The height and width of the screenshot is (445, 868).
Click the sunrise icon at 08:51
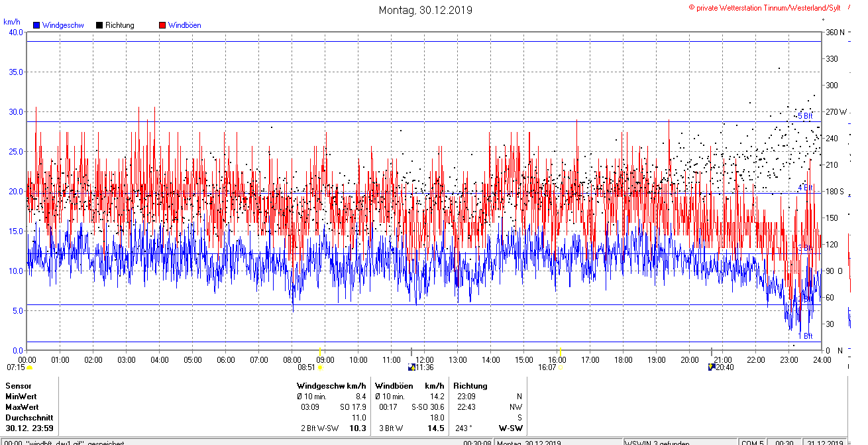pyautogui.click(x=320, y=367)
